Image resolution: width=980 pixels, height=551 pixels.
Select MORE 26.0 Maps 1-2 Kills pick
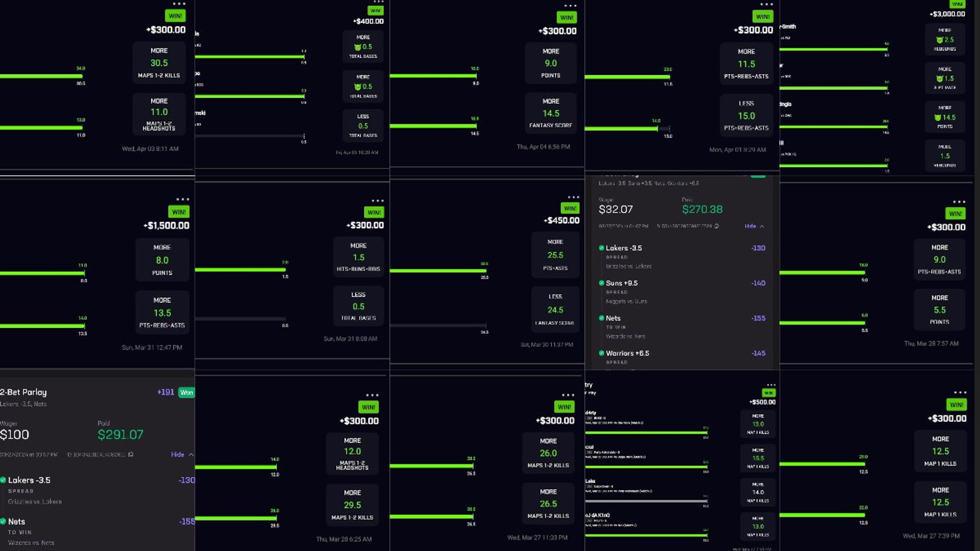548,453
